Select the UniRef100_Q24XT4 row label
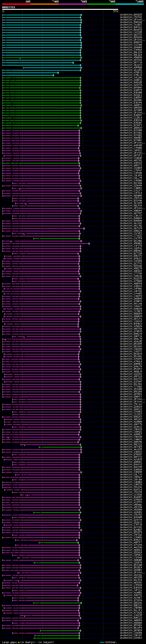This screenshot has height=644, width=146. pos(131,520)
